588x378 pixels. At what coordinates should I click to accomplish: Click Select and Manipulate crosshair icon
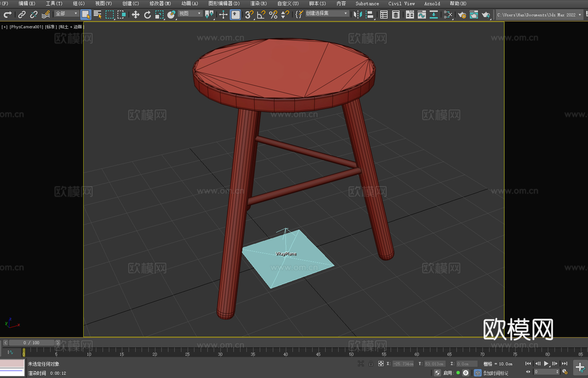point(223,14)
